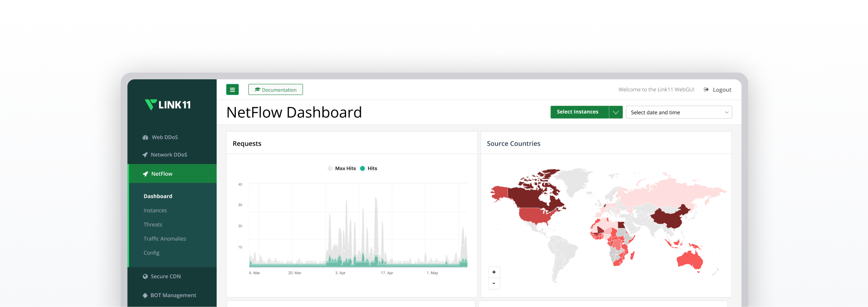Click the Network DDoS rocket icon
868x307 pixels.
[145, 155]
